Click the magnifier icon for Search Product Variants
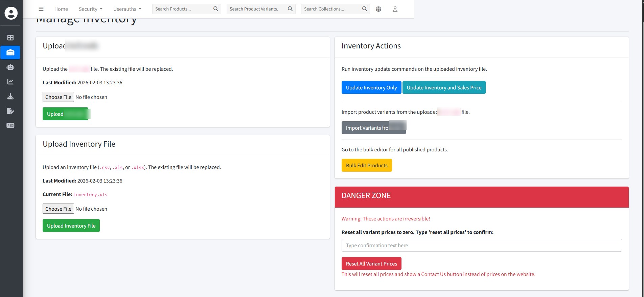The width and height of the screenshot is (644, 297). [x=290, y=9]
